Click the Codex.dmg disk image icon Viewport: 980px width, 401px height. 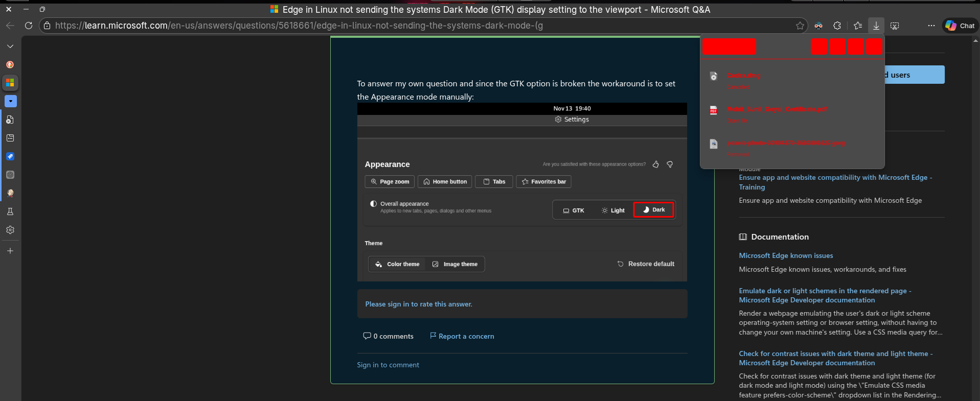[x=714, y=76]
